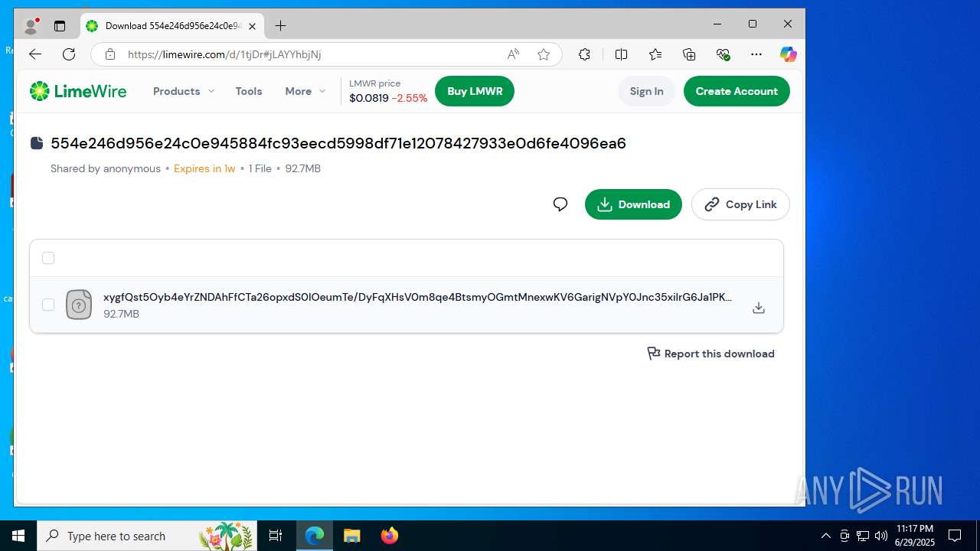The image size is (980, 551).
Task: Show hidden system tray icons
Action: coord(825,536)
